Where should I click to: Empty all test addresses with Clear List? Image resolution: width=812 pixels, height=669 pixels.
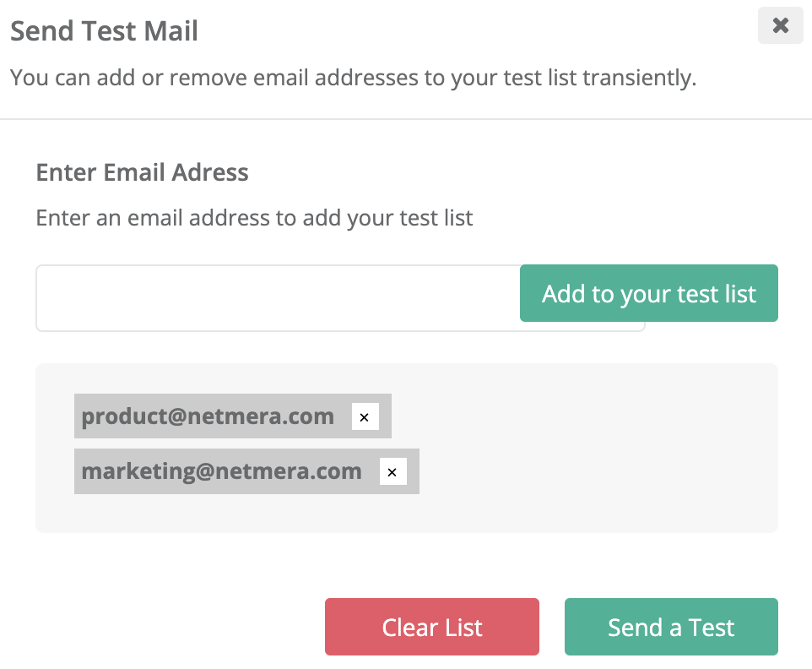(431, 627)
